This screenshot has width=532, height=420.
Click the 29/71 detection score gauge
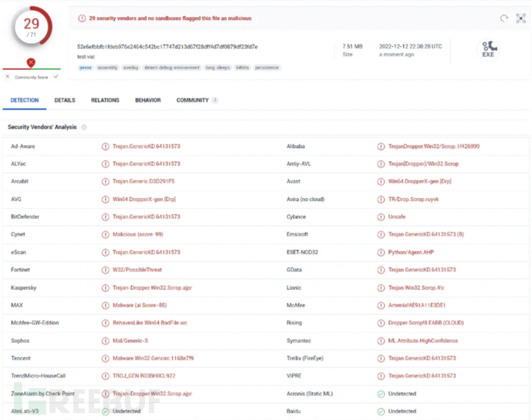31,27
